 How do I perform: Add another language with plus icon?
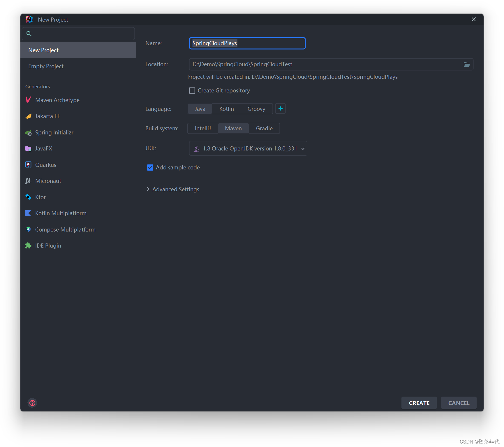(x=280, y=108)
